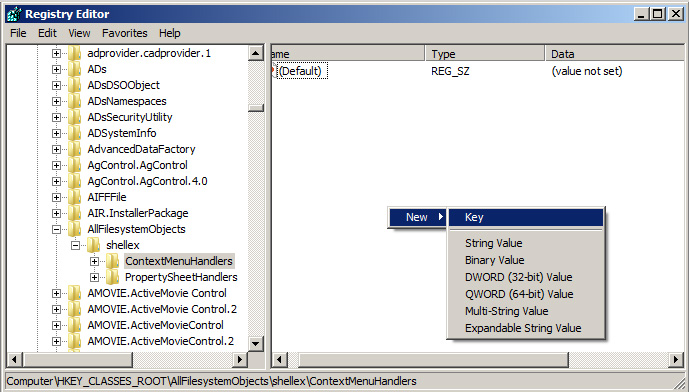The width and height of the screenshot is (689, 392).
Task: Open the File menu
Action: [x=18, y=33]
